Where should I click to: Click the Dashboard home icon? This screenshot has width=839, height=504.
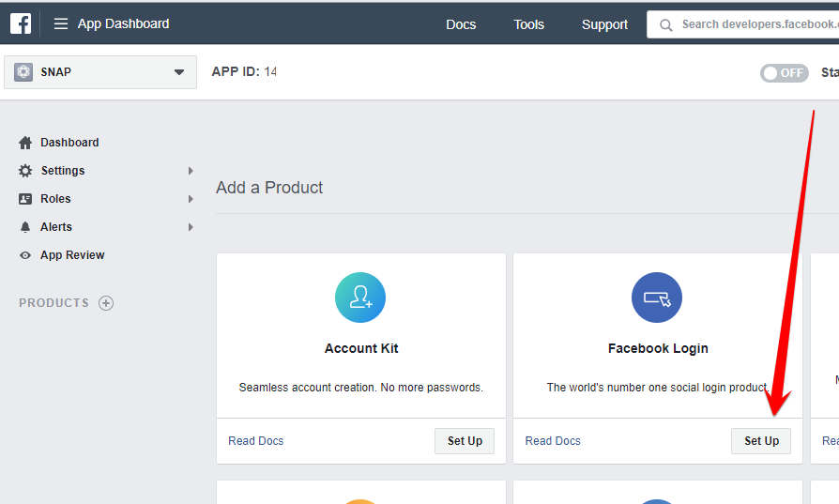click(x=25, y=143)
